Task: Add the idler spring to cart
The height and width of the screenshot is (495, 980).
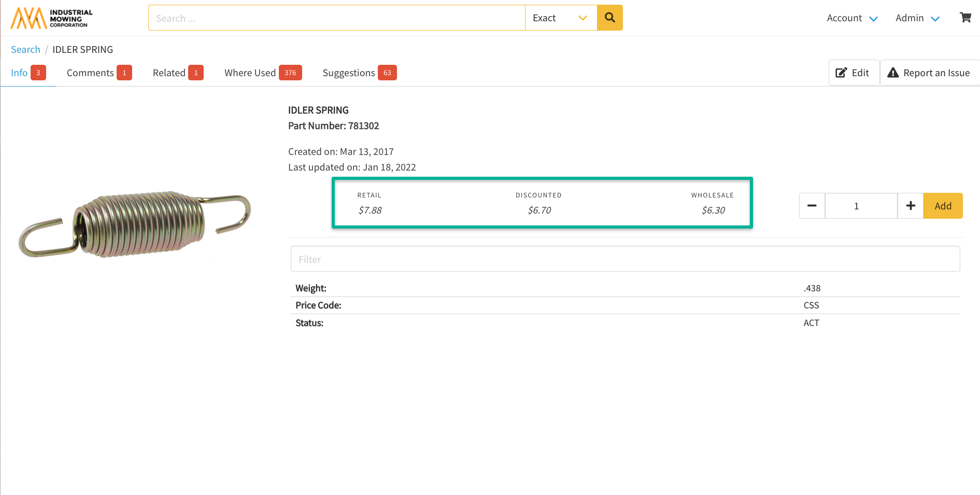Action: tap(942, 206)
